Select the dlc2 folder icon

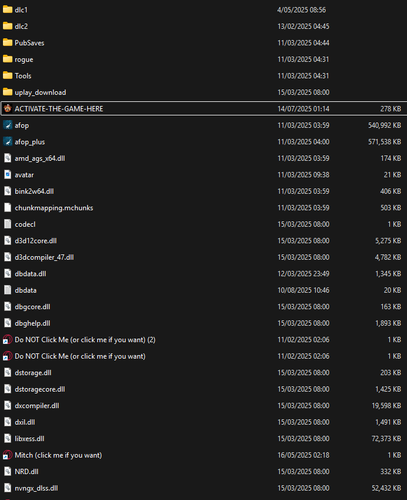(x=7, y=26)
